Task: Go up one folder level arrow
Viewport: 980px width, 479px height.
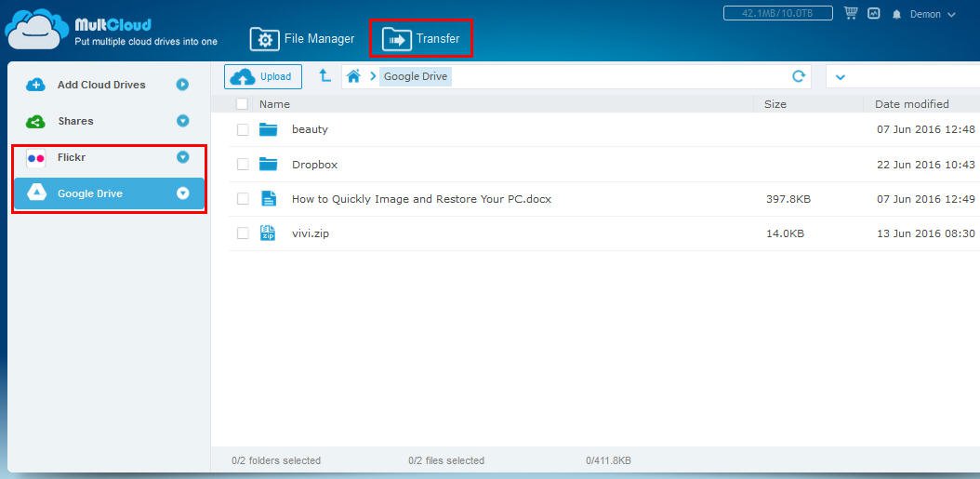Action: point(324,76)
